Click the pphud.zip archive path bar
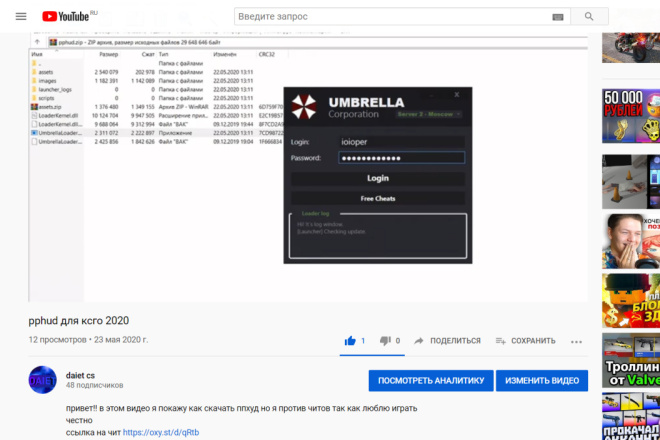This screenshot has height=440, width=660. (318, 42)
